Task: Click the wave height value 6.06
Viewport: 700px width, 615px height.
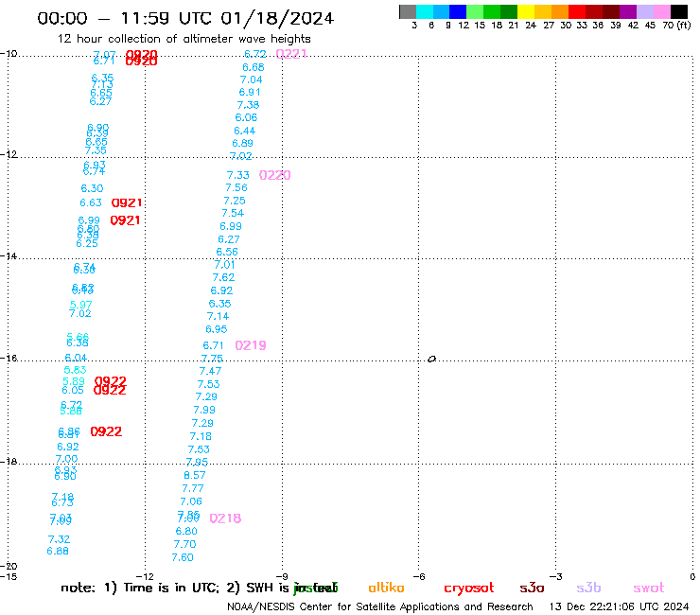Action: point(247,117)
